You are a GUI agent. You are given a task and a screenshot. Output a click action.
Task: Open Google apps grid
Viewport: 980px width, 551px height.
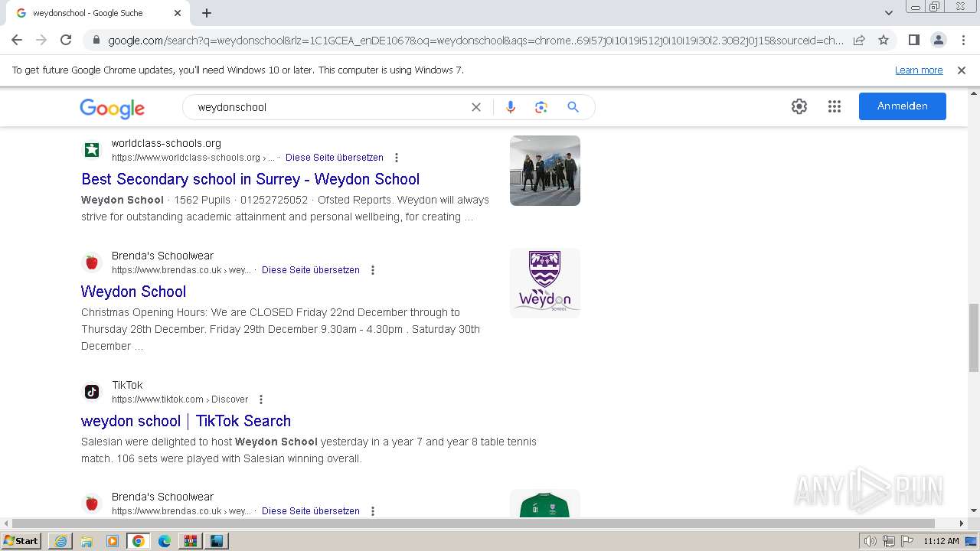[835, 106]
